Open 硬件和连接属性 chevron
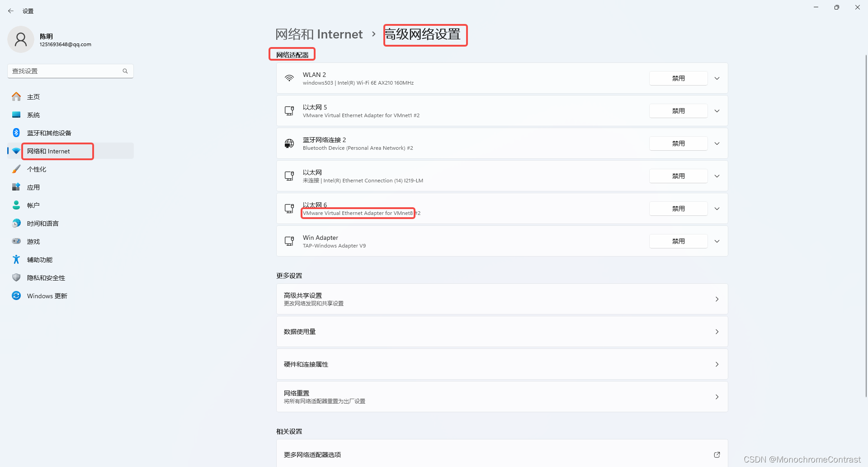This screenshot has width=868, height=467. [x=717, y=364]
